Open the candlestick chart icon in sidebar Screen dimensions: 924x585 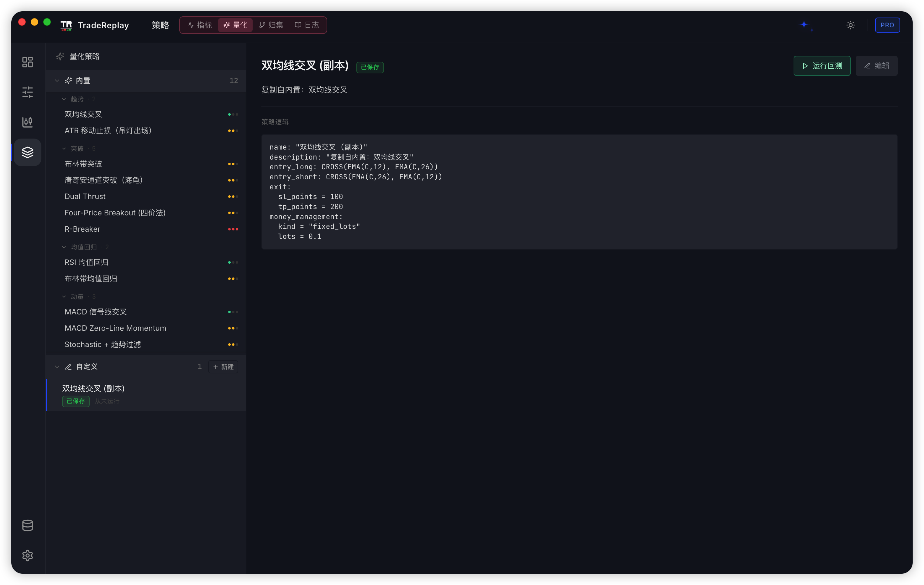pos(27,122)
